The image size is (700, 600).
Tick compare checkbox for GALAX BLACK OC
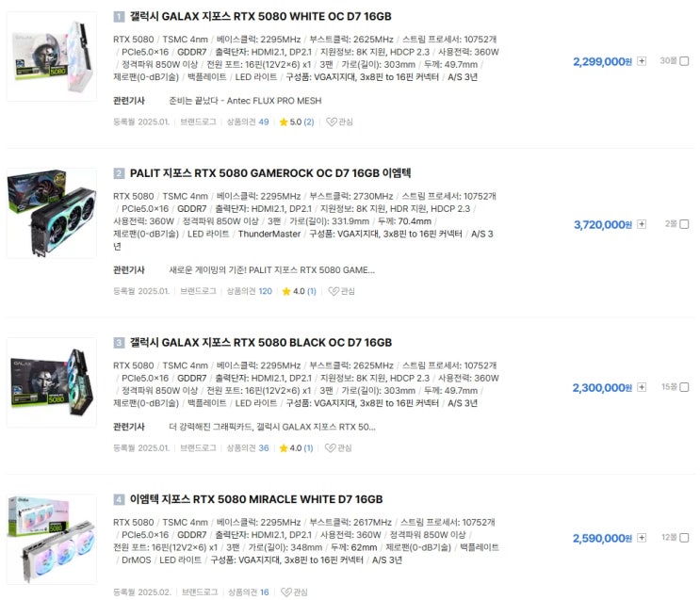click(x=684, y=387)
